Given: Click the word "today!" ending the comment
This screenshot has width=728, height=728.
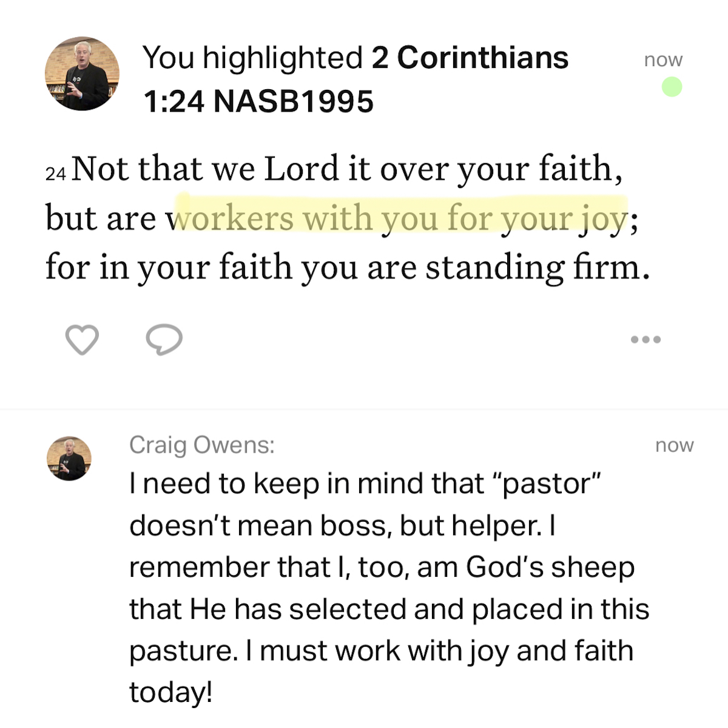Looking at the screenshot, I should coord(170,692).
